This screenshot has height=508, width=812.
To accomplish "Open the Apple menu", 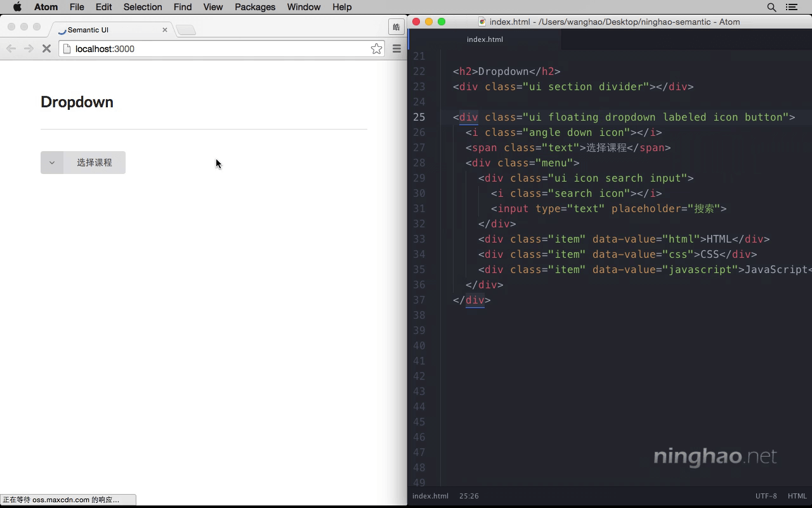I will tap(17, 7).
